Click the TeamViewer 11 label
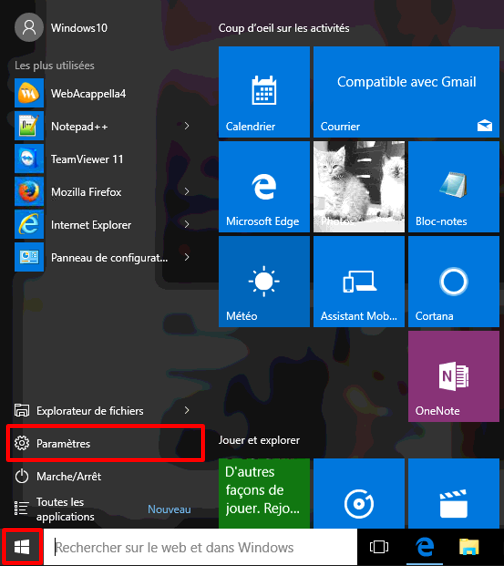The width and height of the screenshot is (504, 567). 87,159
